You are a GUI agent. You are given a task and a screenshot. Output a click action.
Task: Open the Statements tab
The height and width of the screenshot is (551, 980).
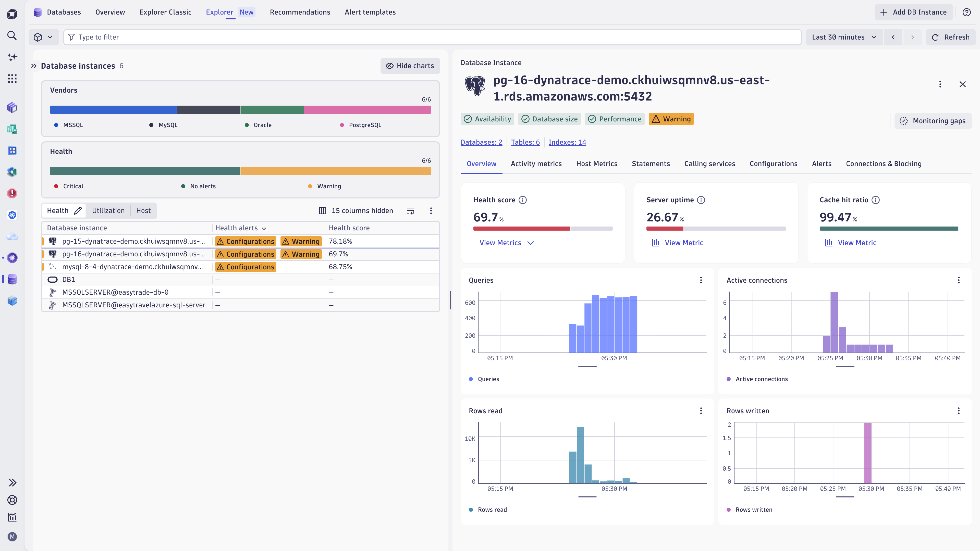(x=651, y=164)
